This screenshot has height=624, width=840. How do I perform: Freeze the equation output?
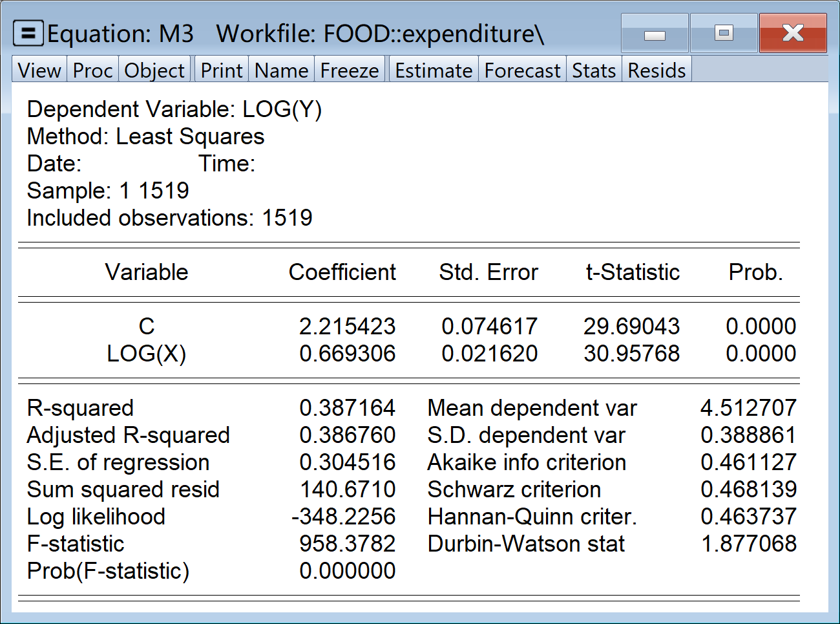[x=350, y=70]
